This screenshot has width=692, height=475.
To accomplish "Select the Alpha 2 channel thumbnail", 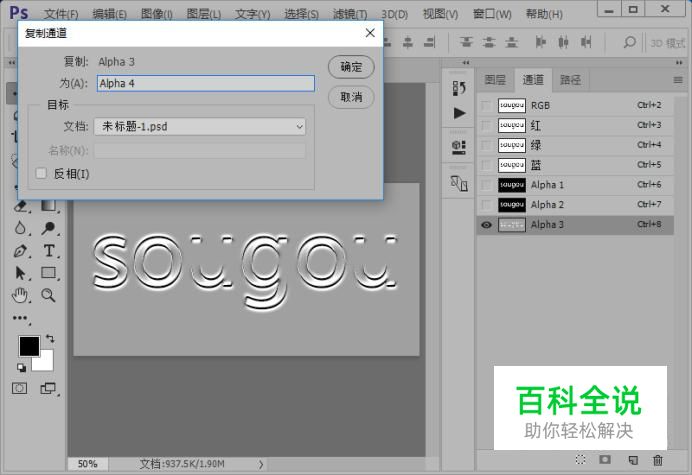I will (x=512, y=204).
